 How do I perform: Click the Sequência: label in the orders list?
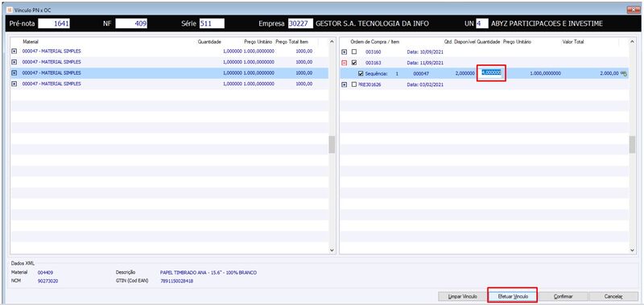pos(376,73)
